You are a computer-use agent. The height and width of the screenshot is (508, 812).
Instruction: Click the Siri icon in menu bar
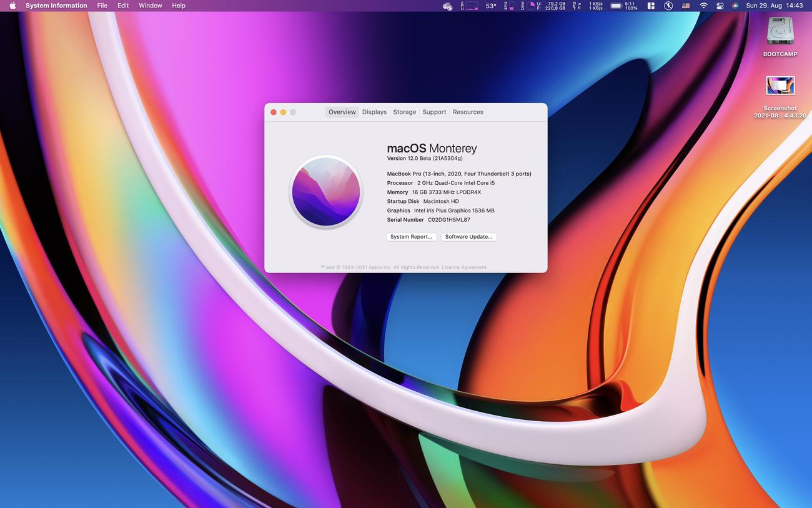(735, 6)
